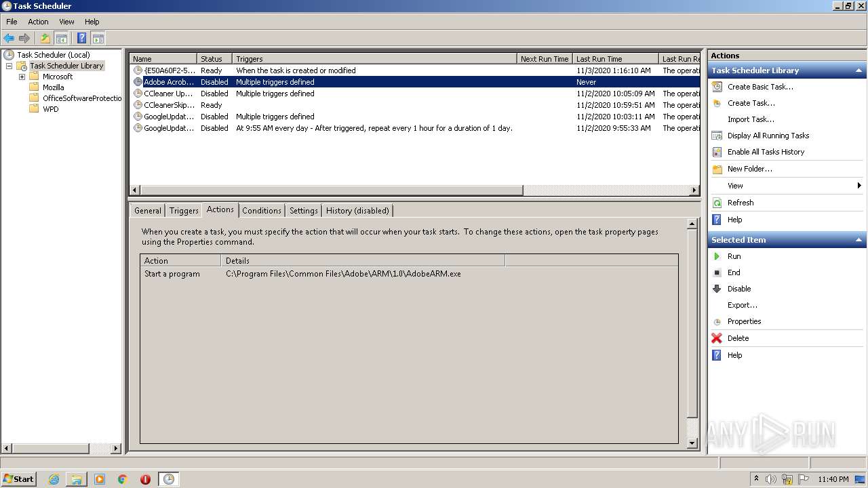Click the taskbar clock showing 11:40 PM

833,479
